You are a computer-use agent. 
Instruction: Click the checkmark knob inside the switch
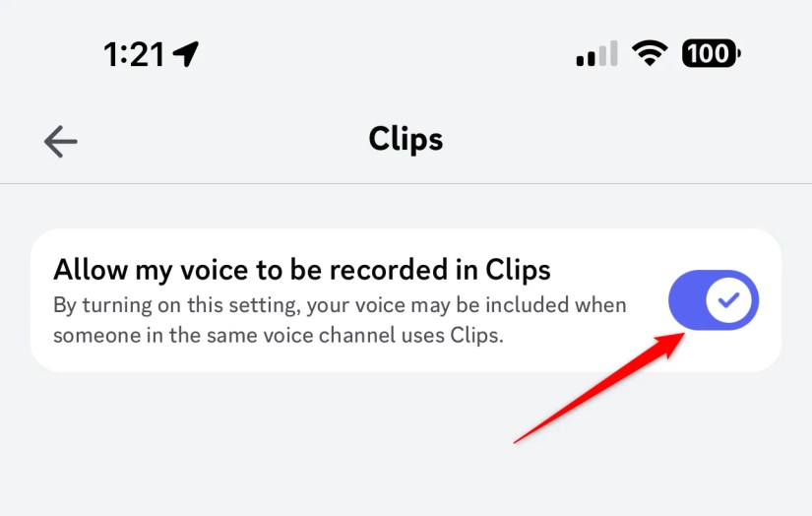point(728,300)
